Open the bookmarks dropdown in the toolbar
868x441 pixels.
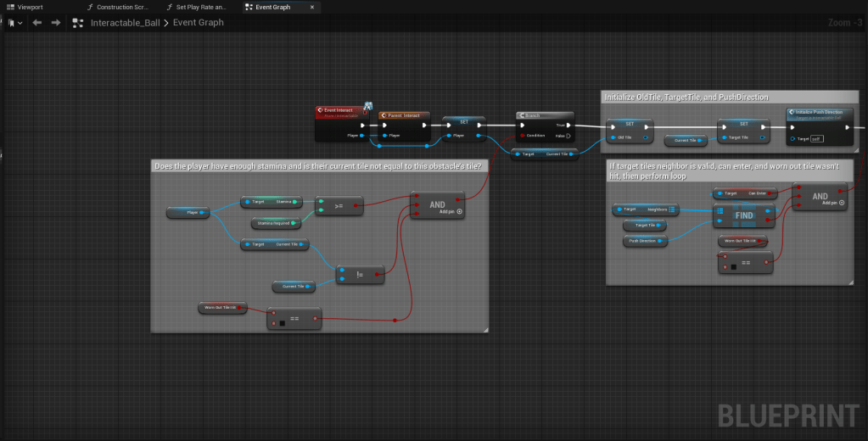coord(15,23)
